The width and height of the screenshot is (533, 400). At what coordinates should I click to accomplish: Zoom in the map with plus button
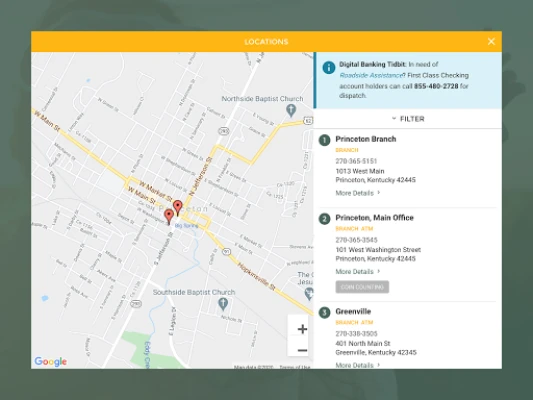tap(302, 329)
